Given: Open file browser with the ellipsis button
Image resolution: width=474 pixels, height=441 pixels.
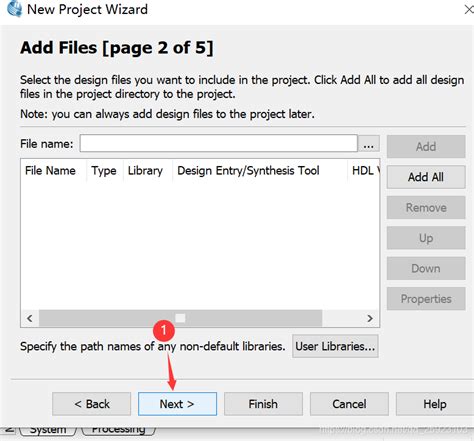Looking at the screenshot, I should coord(368,144).
